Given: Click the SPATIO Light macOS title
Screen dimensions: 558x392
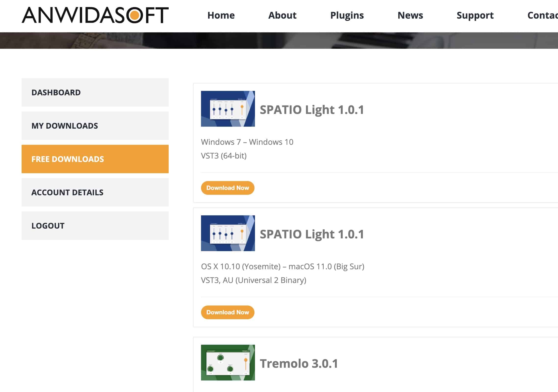Looking at the screenshot, I should click(312, 234).
